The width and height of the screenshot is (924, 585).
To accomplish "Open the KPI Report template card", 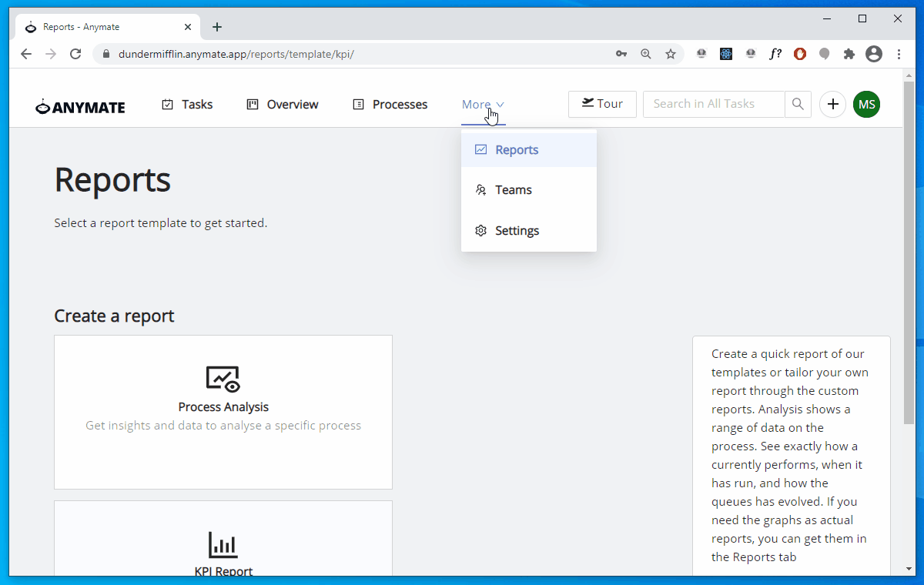I will tap(223, 538).
